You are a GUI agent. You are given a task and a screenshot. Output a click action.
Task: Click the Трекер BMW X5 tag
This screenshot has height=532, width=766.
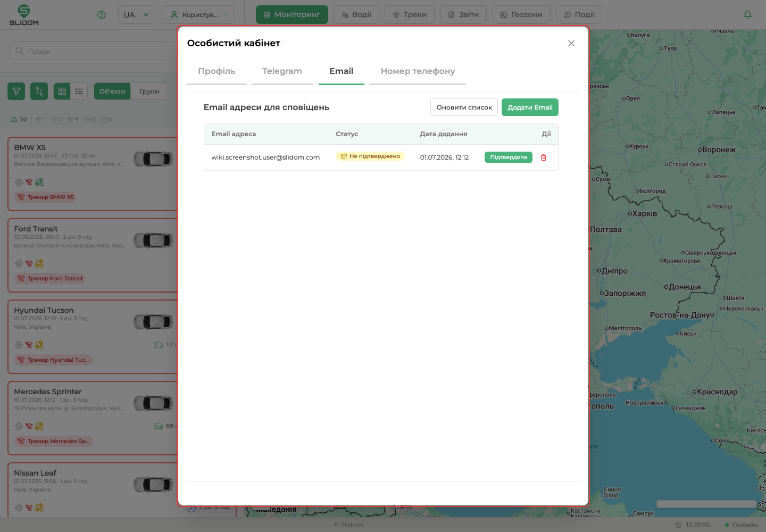pyautogui.click(x=45, y=197)
